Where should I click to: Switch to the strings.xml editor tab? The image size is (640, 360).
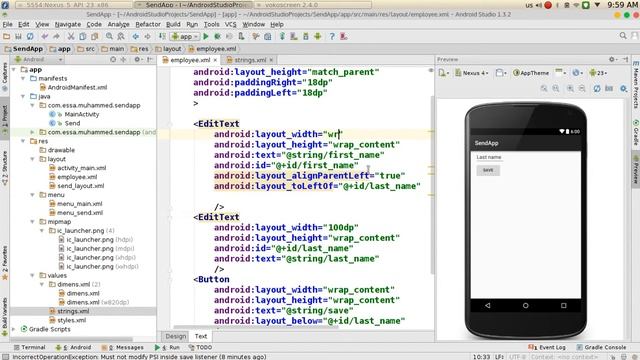tap(250, 60)
